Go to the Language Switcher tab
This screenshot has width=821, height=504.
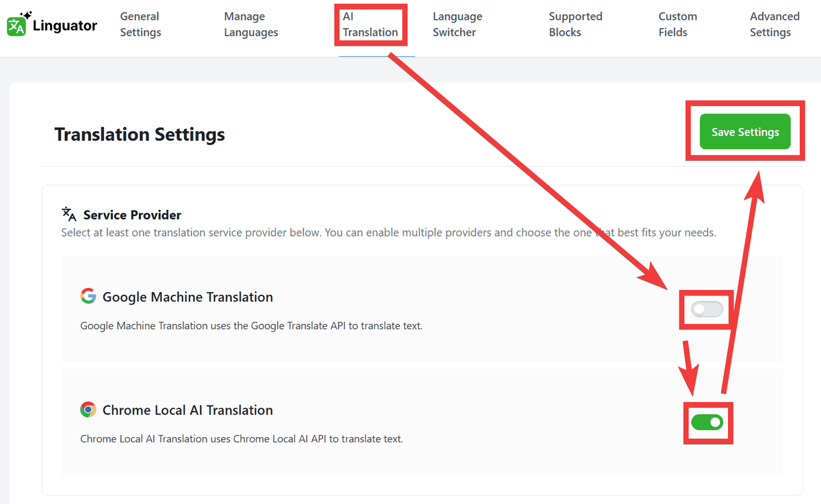pyautogui.click(x=457, y=25)
